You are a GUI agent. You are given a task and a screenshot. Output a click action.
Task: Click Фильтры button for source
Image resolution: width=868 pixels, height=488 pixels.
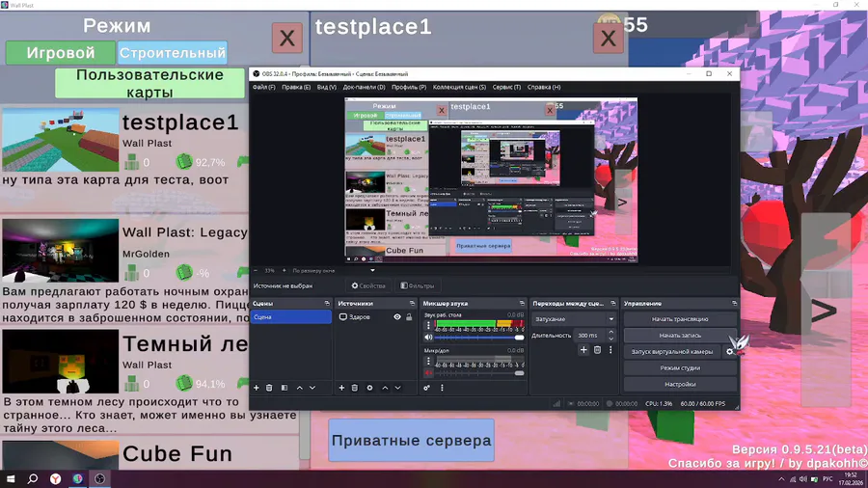coord(418,286)
